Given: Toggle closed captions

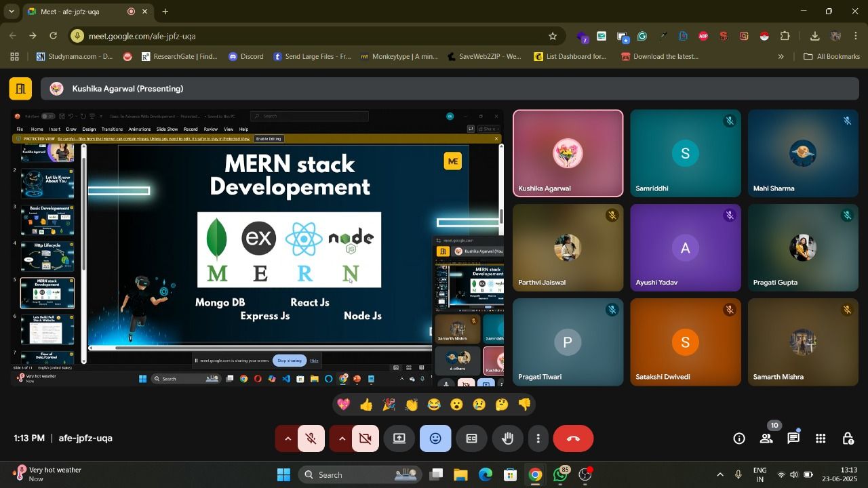Looking at the screenshot, I should (471, 439).
